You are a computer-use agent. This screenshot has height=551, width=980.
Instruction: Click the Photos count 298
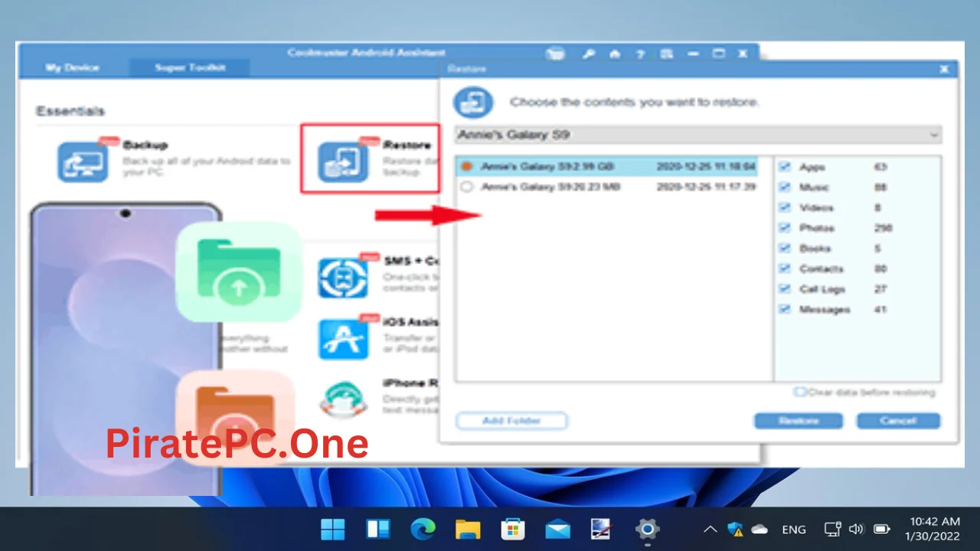click(883, 228)
